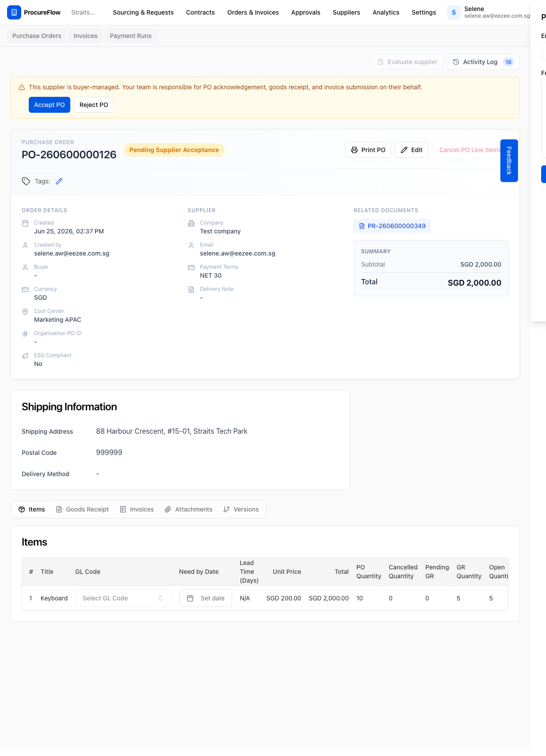546x756 pixels.
Task: Click the person icon beside supplier Email
Action: click(191, 245)
